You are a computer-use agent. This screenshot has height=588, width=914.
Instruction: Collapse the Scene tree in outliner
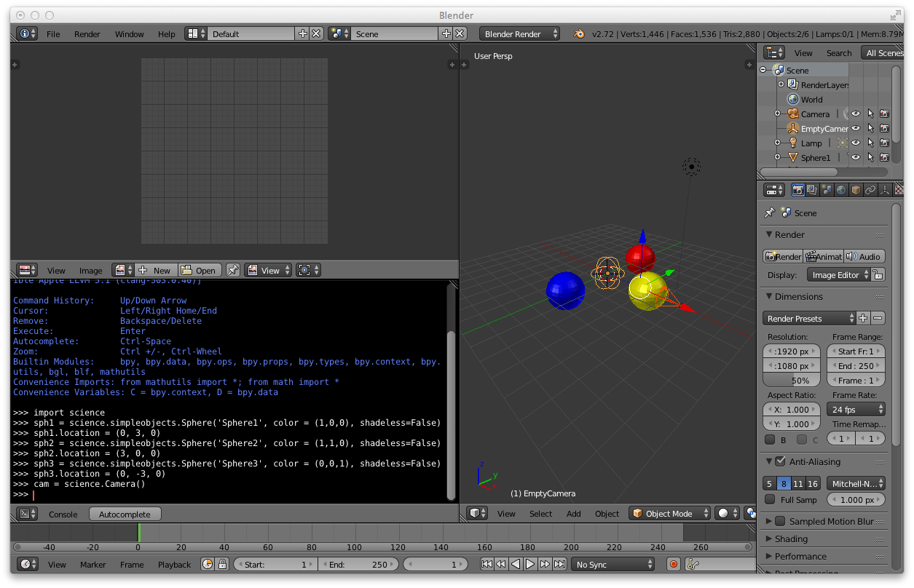point(763,71)
